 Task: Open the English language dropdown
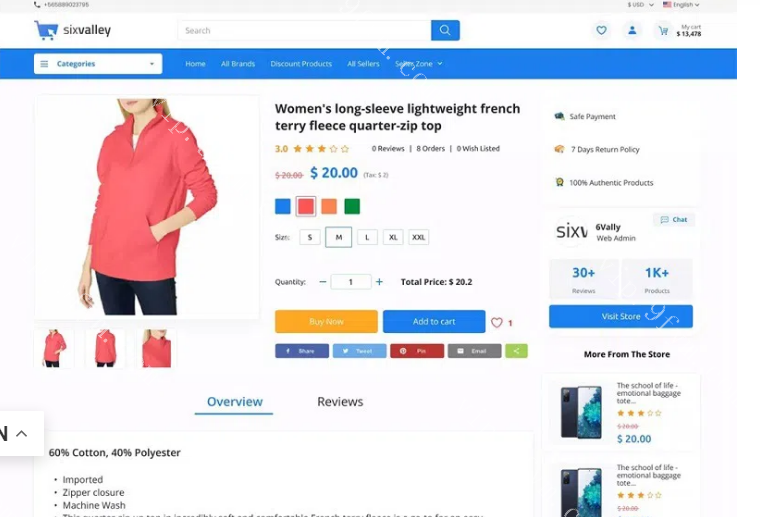coord(683,5)
